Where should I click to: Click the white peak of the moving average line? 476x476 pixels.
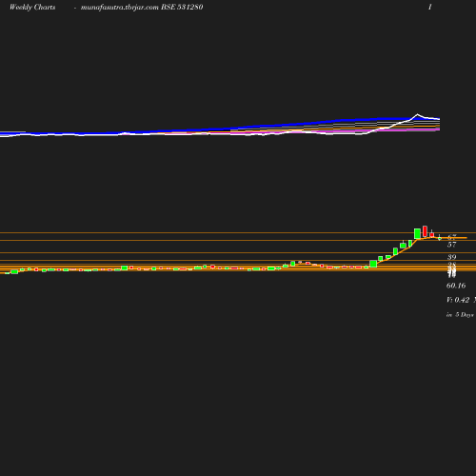point(417,114)
